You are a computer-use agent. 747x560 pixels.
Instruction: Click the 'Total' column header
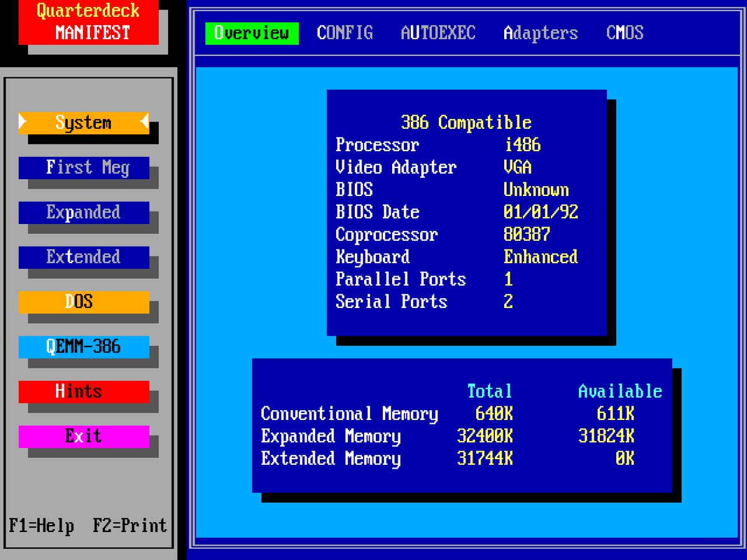tap(490, 391)
